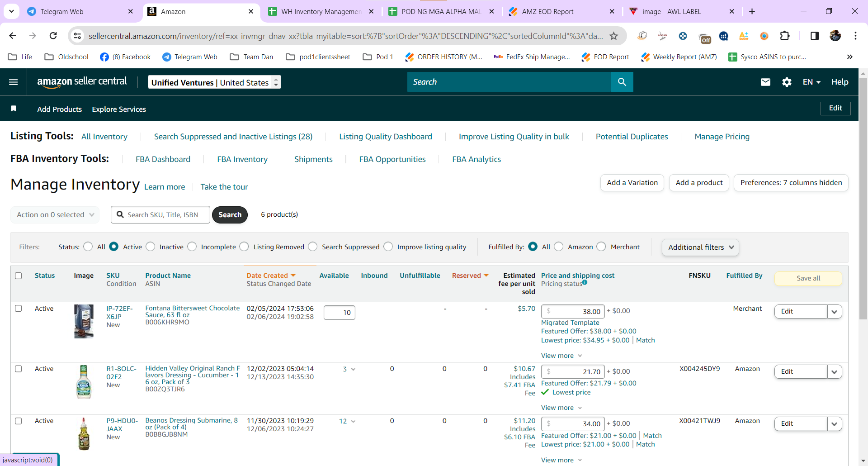Show more bookmarks with the chevron
Screen dimensions: 868x466
point(850,57)
